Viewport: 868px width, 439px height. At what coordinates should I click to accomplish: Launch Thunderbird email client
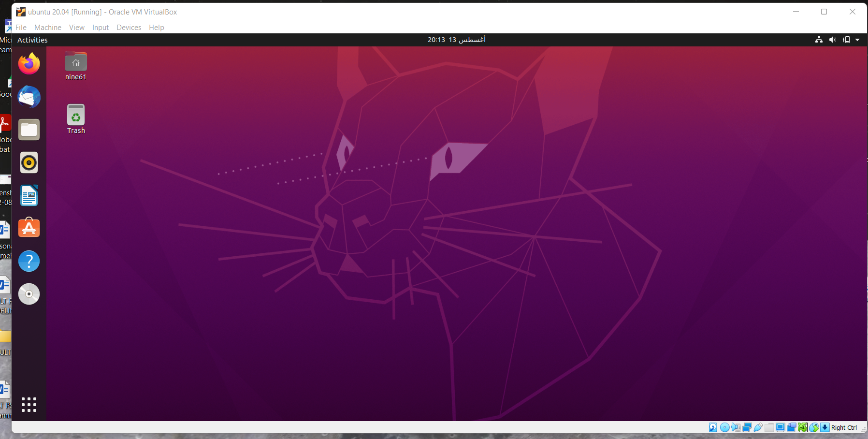click(x=29, y=96)
